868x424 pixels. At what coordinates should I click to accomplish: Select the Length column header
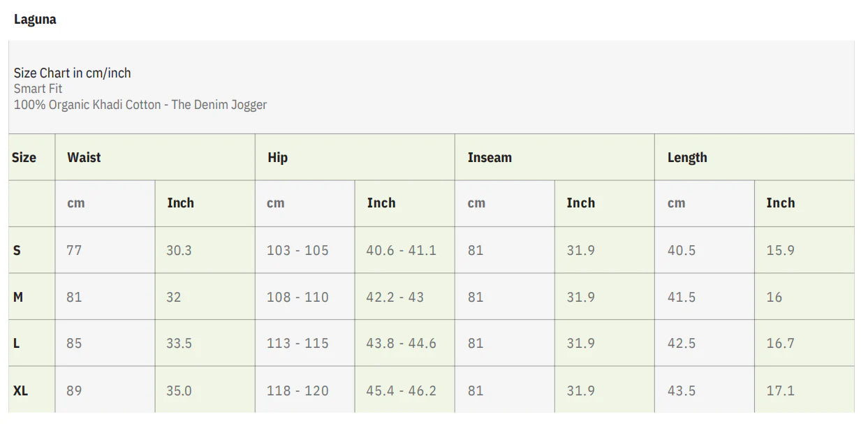687,157
